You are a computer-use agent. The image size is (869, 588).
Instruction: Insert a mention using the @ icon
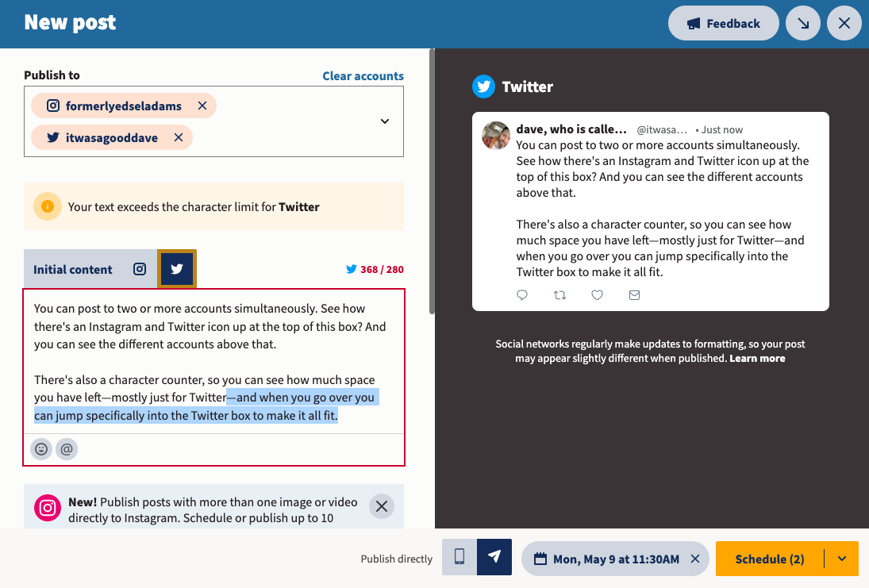pyautogui.click(x=67, y=449)
